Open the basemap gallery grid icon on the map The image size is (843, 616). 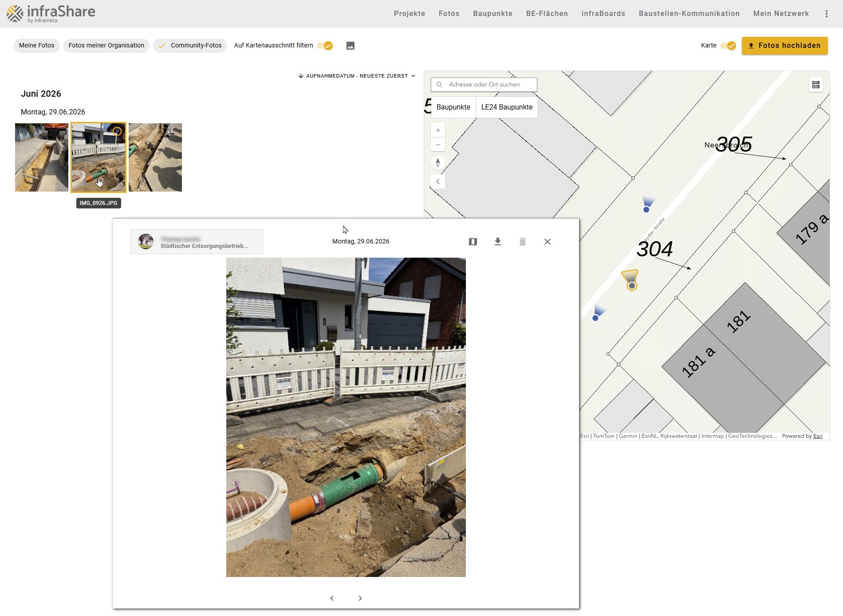point(815,85)
